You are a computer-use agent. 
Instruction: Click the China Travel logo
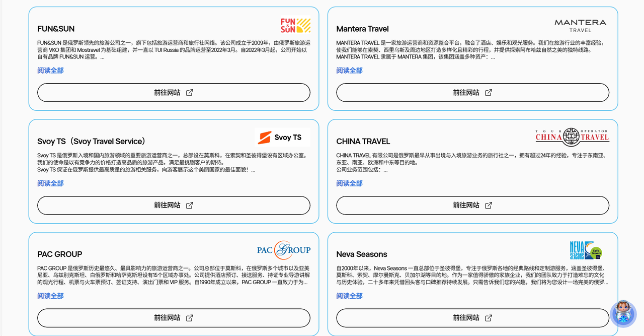tap(572, 137)
